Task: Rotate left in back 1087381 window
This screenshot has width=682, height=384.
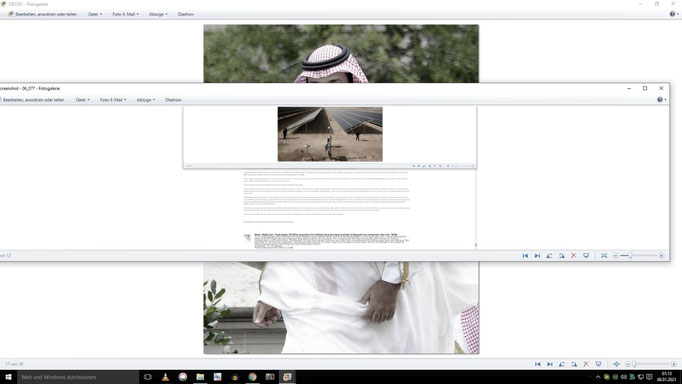Action: [x=562, y=364]
